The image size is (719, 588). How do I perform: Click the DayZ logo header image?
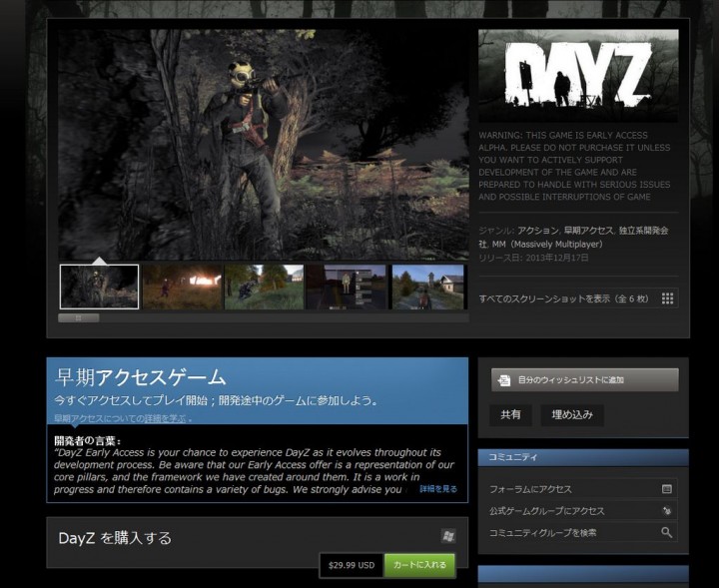(578, 76)
